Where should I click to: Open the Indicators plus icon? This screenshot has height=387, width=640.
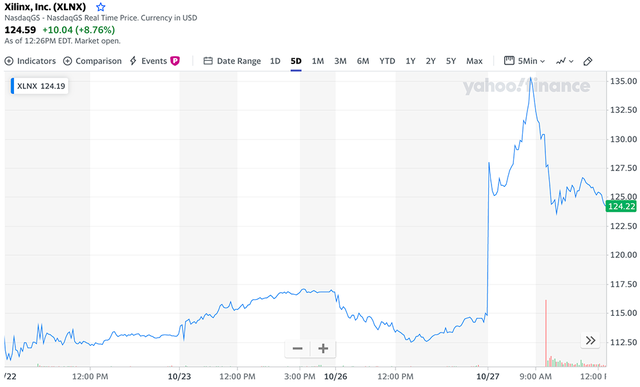coord(9,61)
